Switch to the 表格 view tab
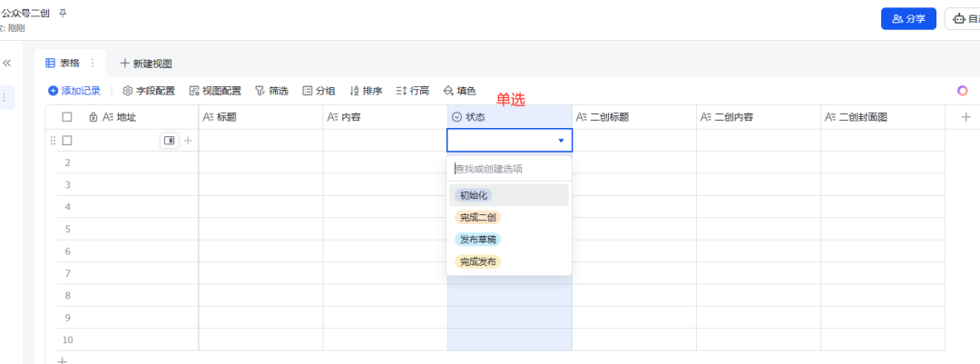 click(63, 64)
